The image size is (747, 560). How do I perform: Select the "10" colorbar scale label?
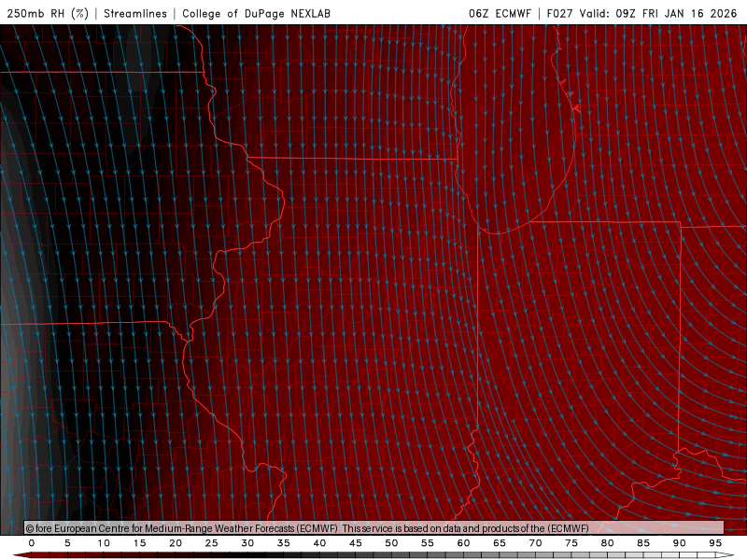coord(104,543)
